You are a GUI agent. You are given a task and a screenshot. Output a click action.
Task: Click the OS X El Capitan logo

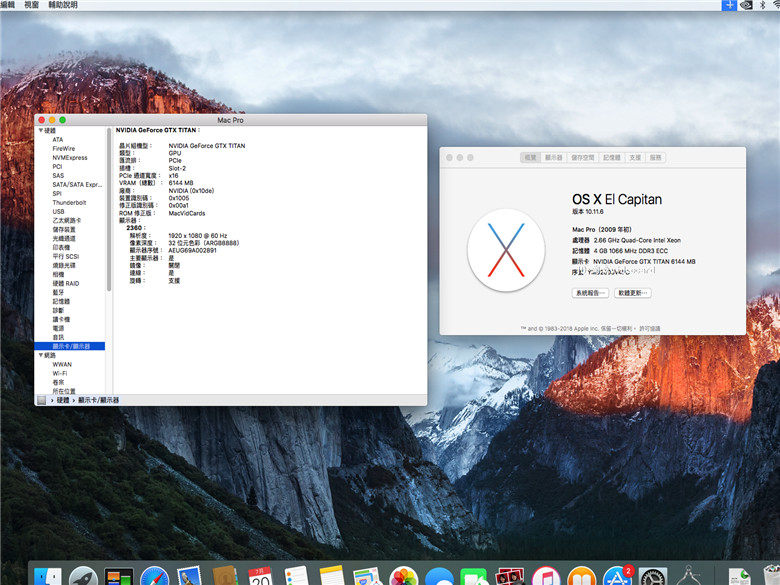click(506, 250)
